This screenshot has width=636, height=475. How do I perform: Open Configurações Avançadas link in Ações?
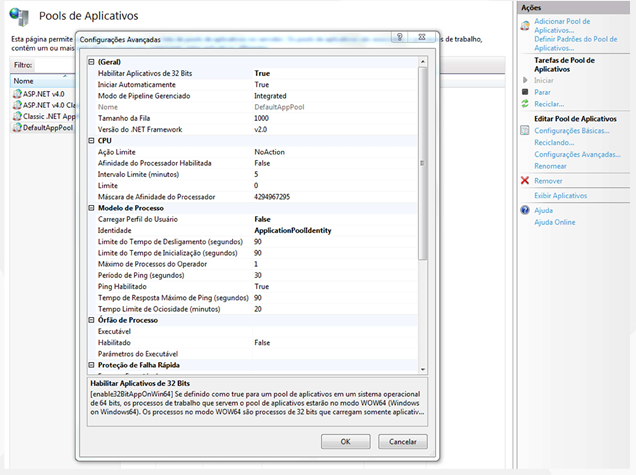[x=577, y=154]
